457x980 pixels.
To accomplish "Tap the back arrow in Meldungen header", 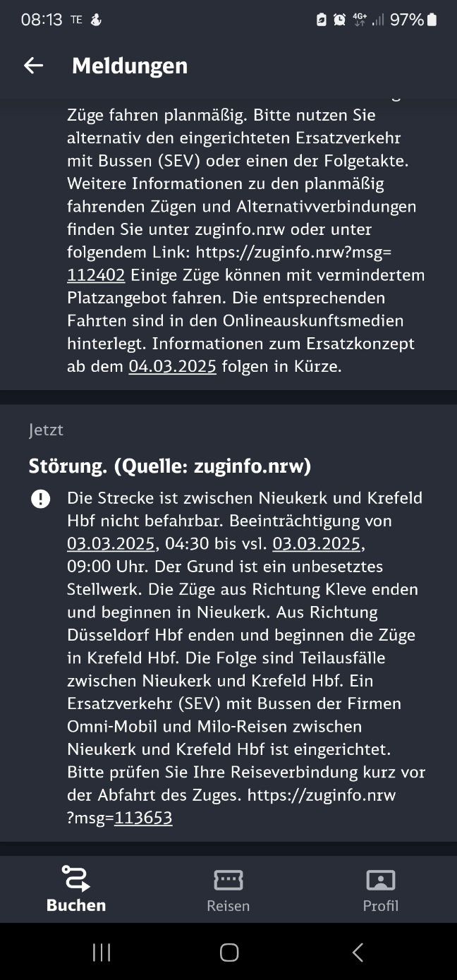I will pyautogui.click(x=33, y=66).
